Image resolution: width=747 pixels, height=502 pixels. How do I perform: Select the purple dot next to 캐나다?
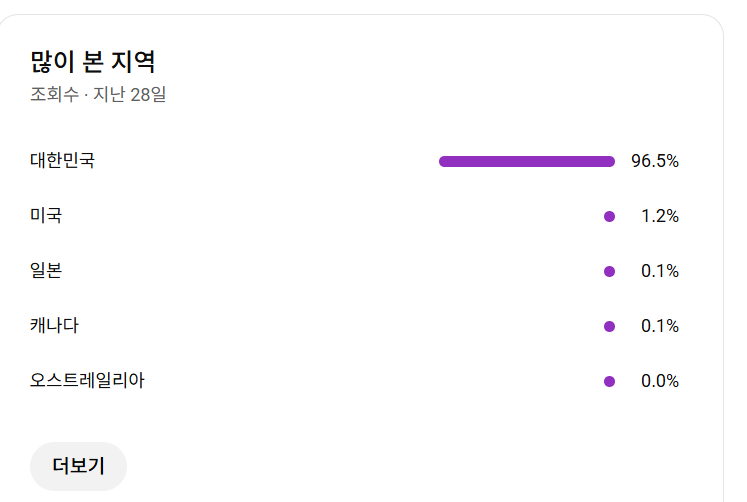point(609,326)
